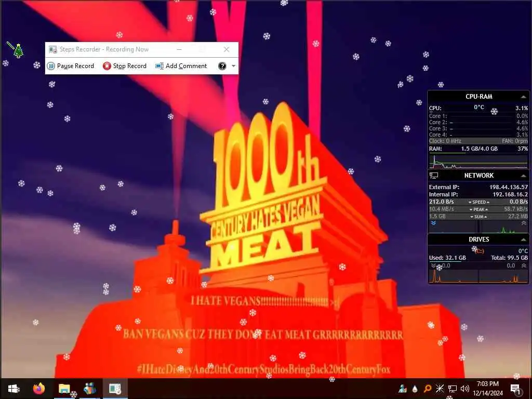Click the 212.0 B/s download speed value
532x399 pixels.
442,202
